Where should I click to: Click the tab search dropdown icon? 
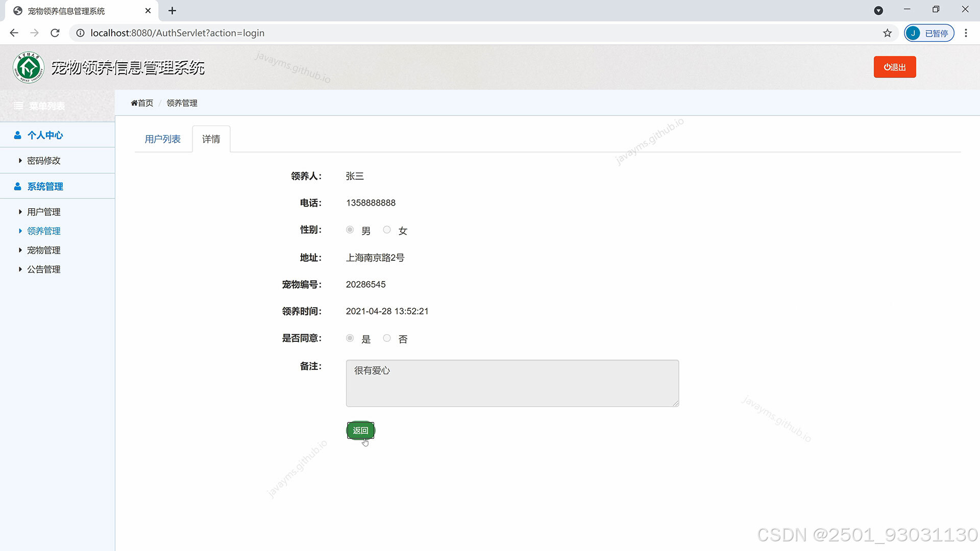click(x=878, y=11)
